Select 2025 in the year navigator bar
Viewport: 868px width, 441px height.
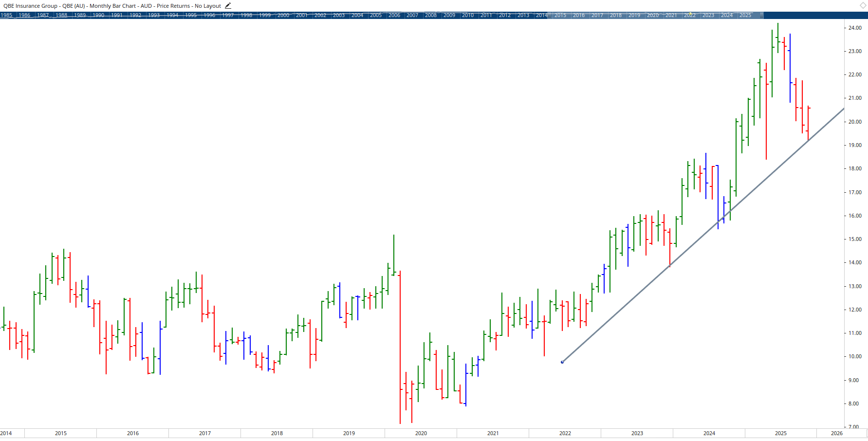(744, 15)
